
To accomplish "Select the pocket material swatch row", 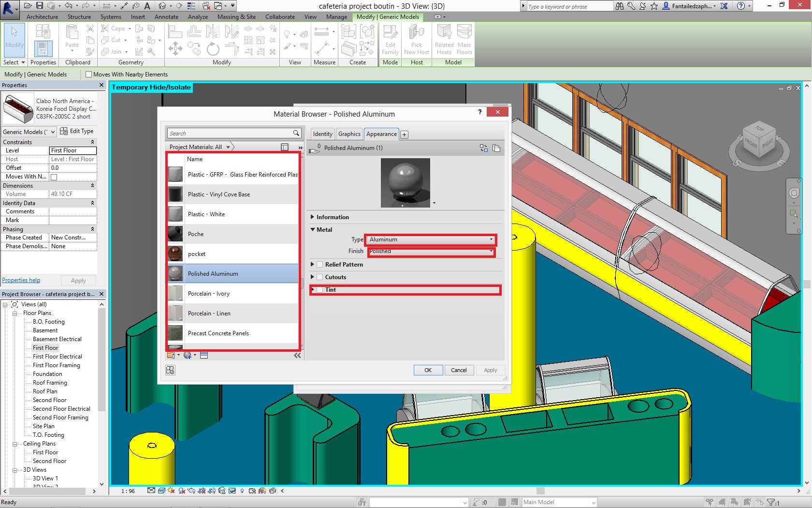I will 233,254.
